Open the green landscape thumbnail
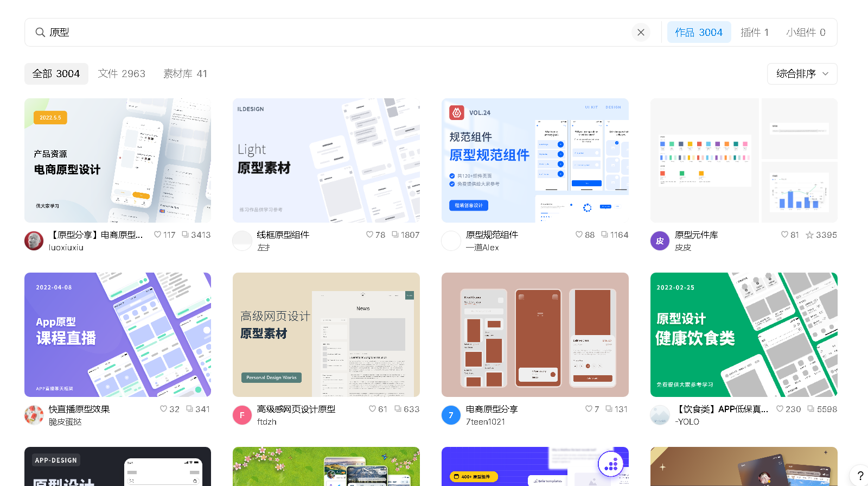 326,466
